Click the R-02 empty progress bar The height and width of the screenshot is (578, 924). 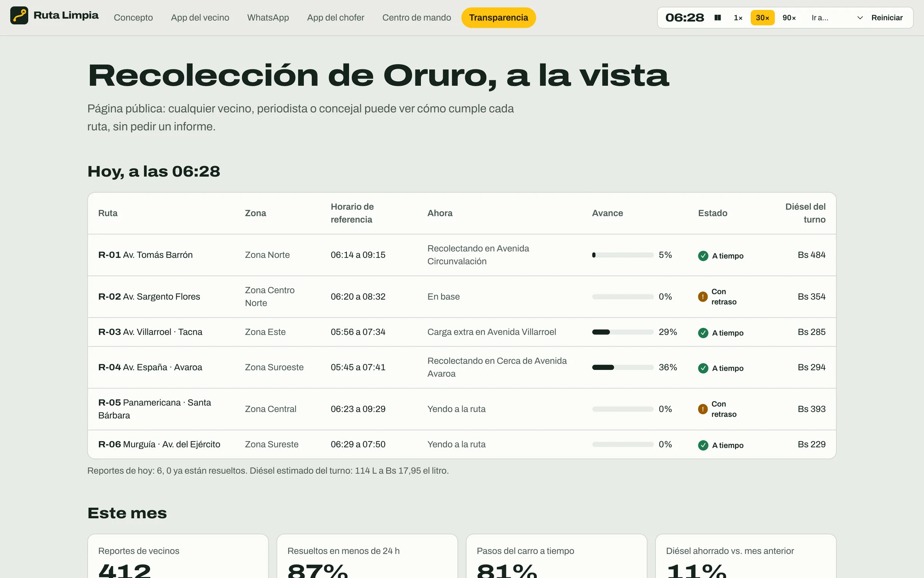pyautogui.click(x=623, y=297)
